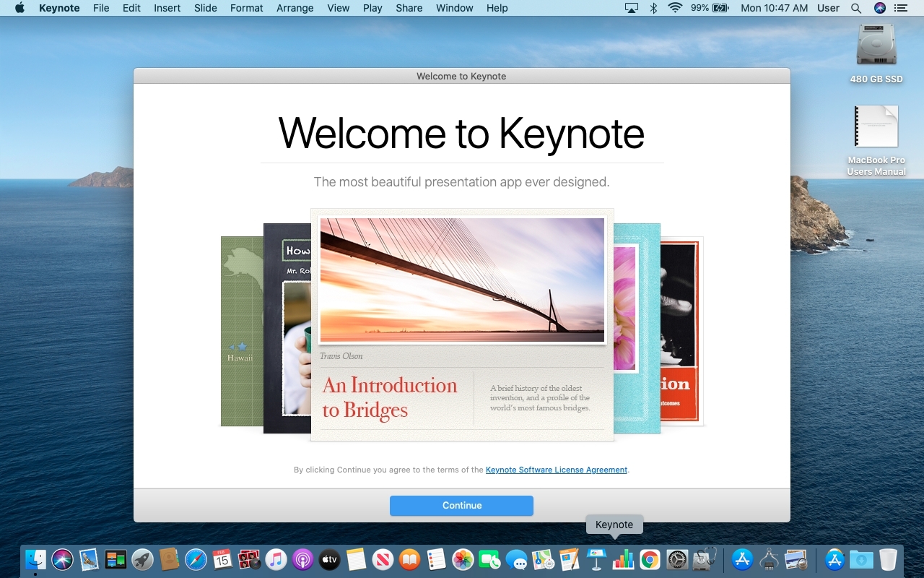Open Spotlight search in the menu bar
This screenshot has width=924, height=578.
[x=856, y=8]
